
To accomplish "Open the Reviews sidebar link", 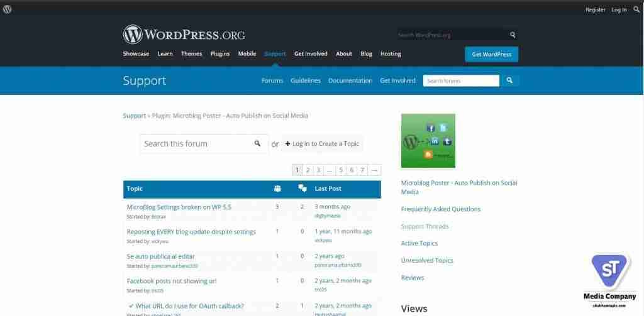I will (413, 278).
